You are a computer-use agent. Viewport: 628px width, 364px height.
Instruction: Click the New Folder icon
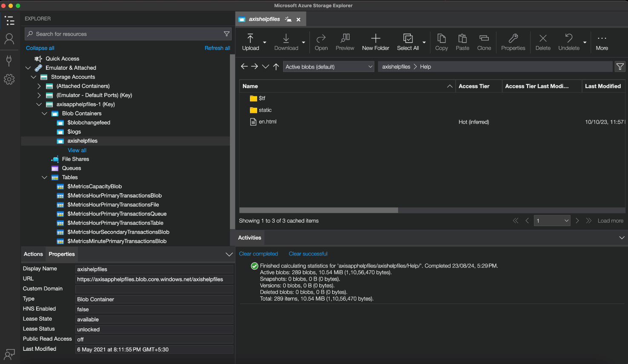tap(376, 38)
